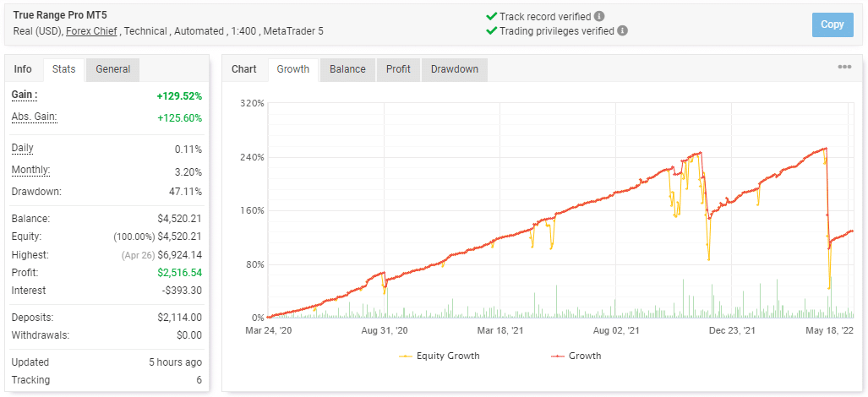Screen dimensions: 868x397
Task: Switch to the Info tab
Action: point(23,69)
